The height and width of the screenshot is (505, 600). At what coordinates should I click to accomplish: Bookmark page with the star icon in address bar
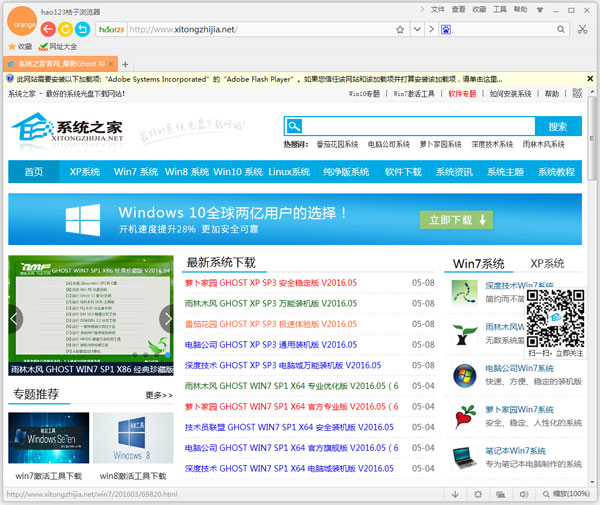pyautogui.click(x=400, y=29)
